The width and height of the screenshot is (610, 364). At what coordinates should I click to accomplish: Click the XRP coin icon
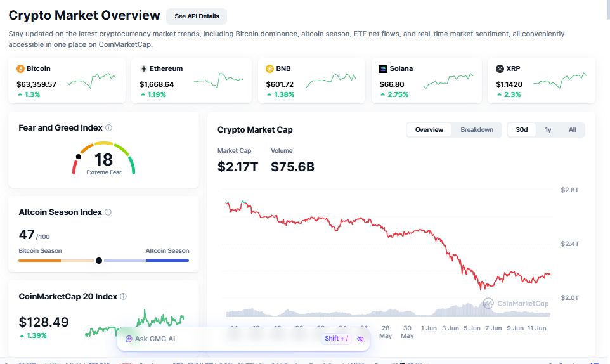click(500, 69)
